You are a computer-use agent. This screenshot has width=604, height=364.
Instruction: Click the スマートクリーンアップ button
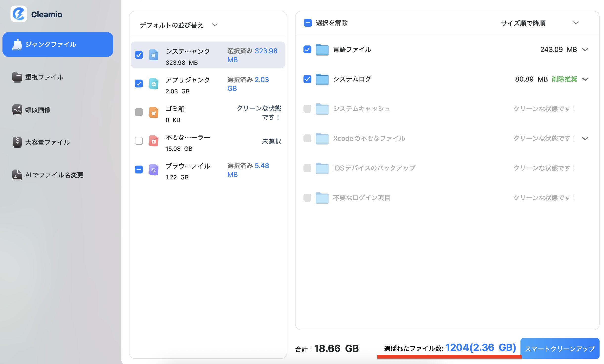tap(560, 348)
